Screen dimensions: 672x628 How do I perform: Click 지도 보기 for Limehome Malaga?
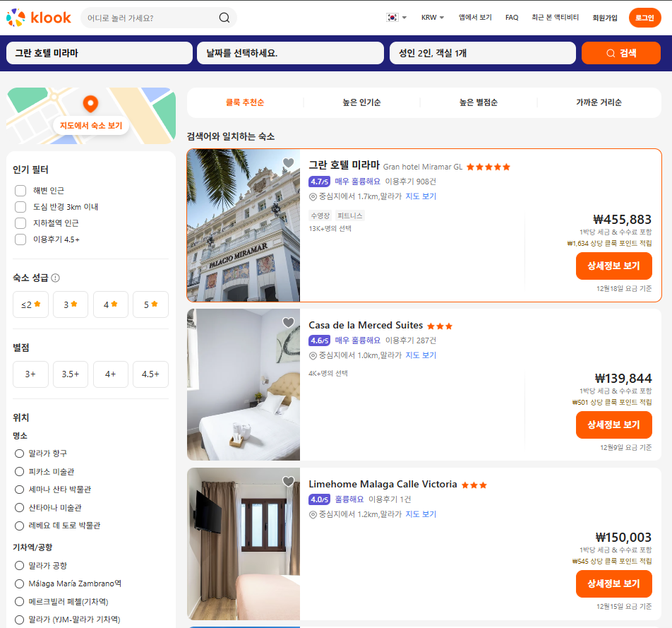421,514
